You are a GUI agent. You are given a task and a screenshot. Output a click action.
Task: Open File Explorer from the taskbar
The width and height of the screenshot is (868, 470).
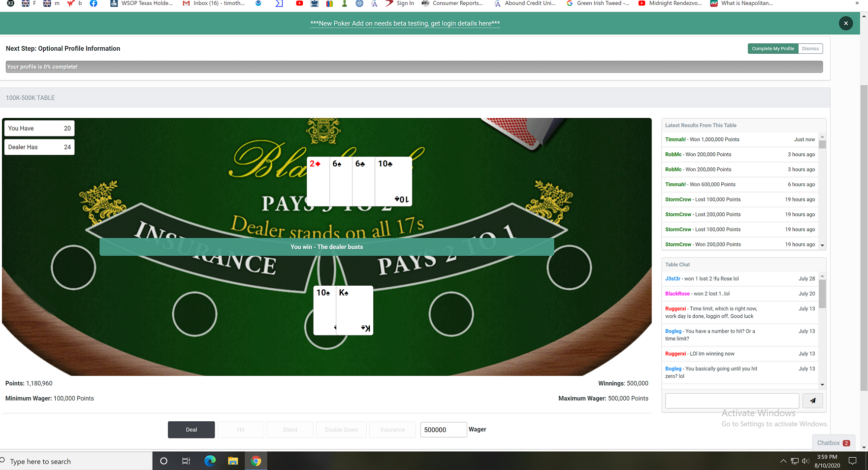pyautogui.click(x=233, y=461)
